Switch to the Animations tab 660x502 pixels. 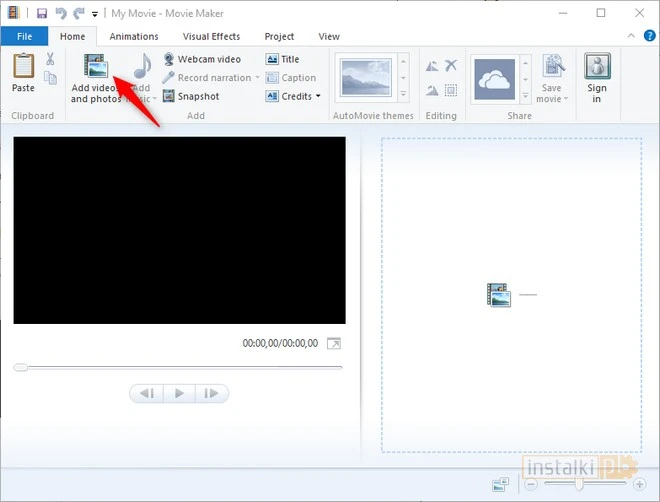(x=134, y=37)
